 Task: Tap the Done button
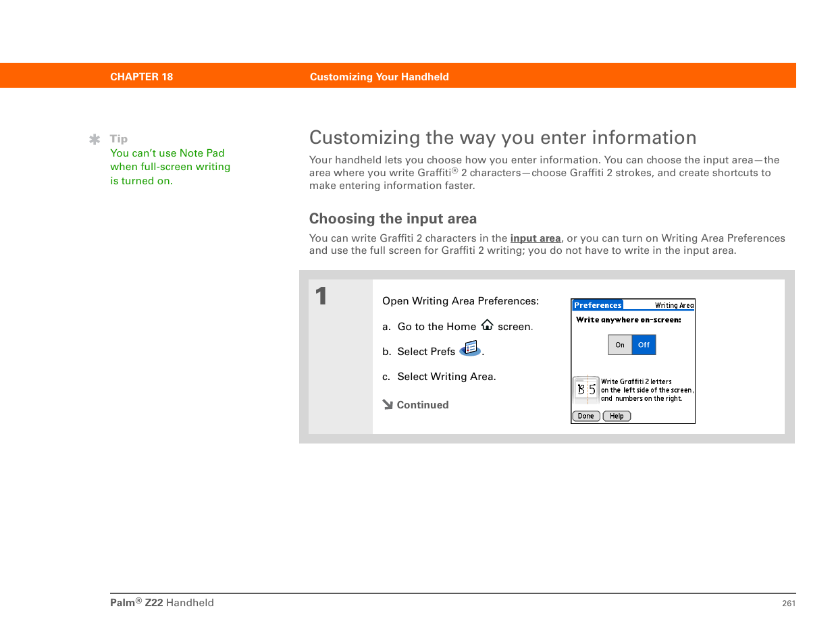(586, 416)
